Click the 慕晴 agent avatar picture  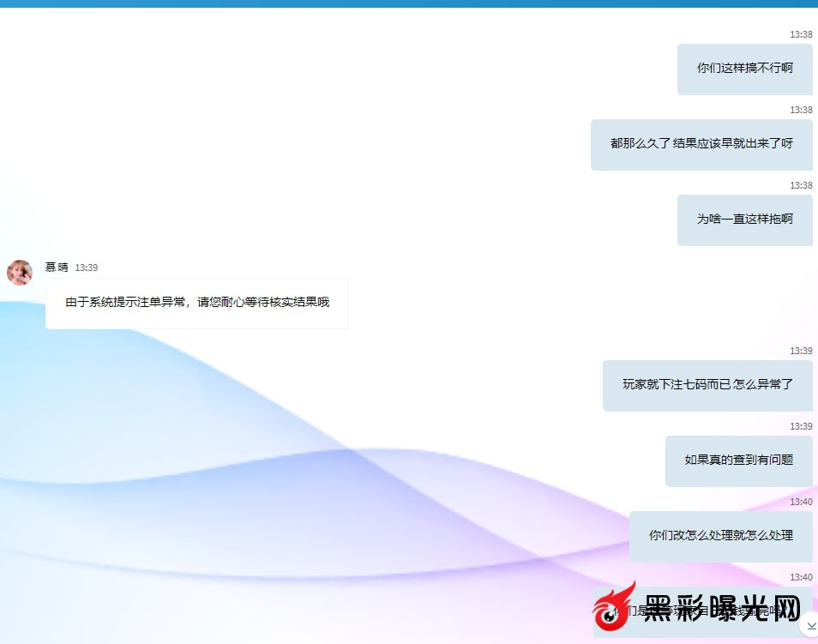[20, 273]
